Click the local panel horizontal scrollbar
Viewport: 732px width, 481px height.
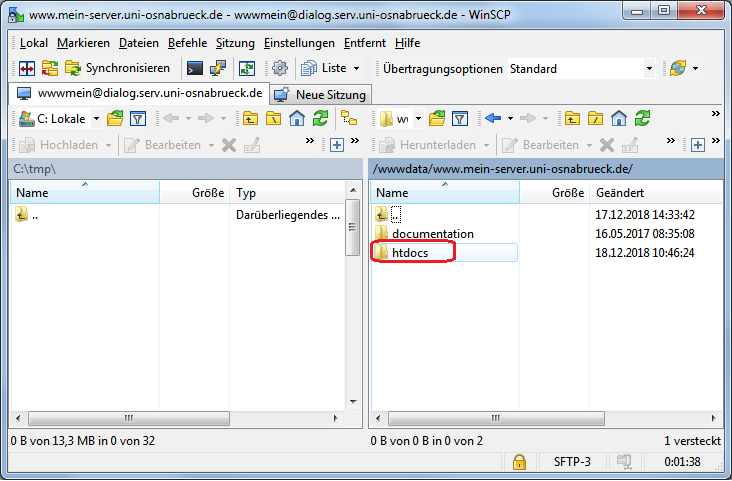(x=180, y=418)
